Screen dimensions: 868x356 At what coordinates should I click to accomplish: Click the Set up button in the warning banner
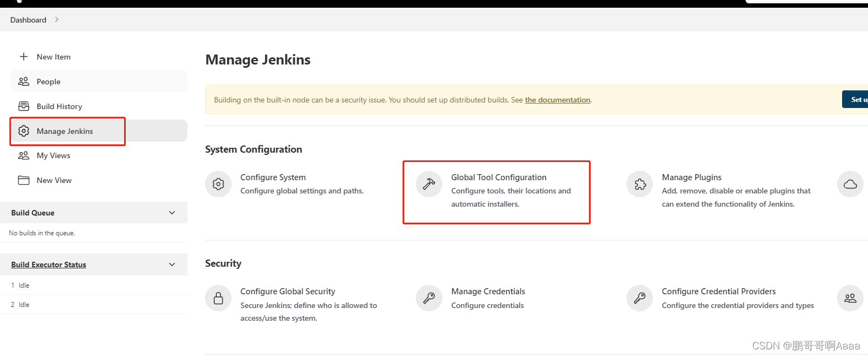855,99
